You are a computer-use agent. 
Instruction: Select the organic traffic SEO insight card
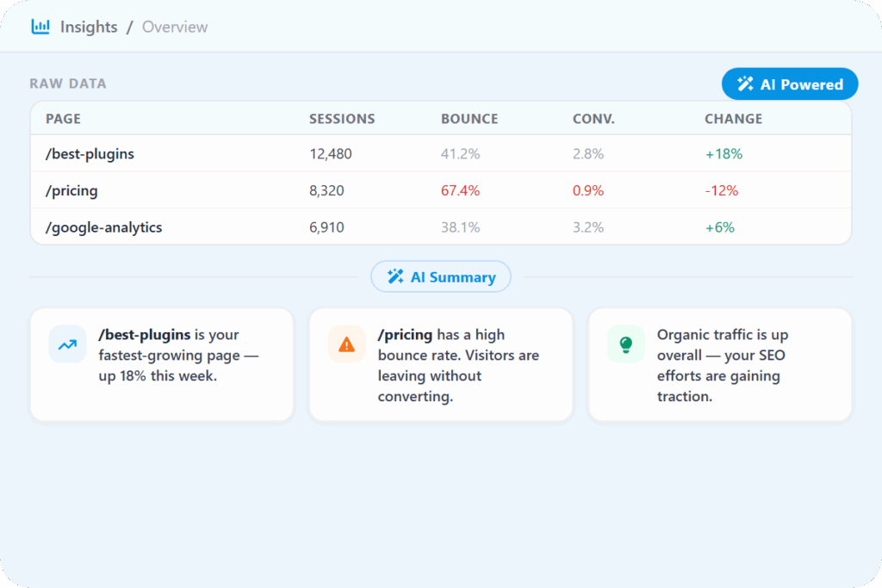click(x=719, y=365)
